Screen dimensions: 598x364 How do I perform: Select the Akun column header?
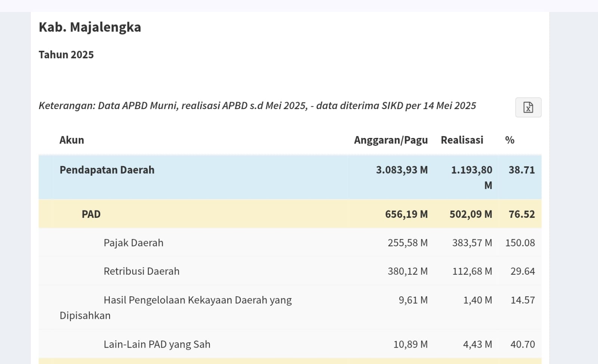[72, 140]
